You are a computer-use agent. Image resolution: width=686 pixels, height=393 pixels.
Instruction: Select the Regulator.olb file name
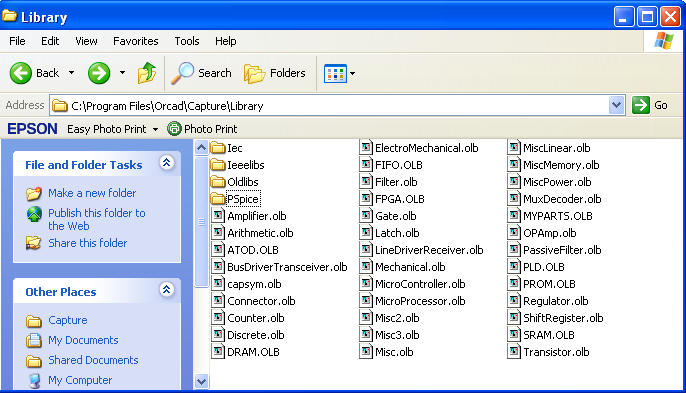click(556, 302)
